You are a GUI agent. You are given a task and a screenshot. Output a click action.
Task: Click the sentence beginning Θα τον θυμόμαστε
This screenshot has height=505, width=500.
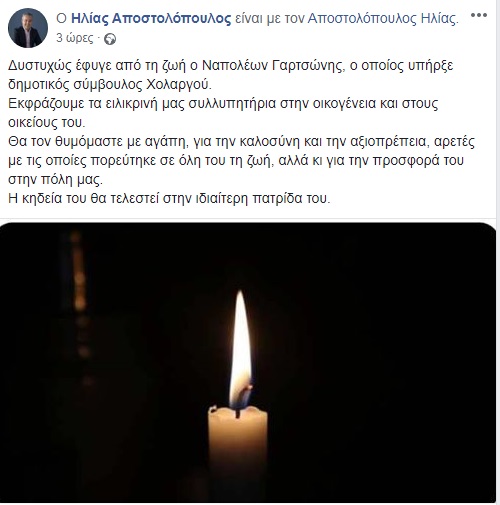[x=241, y=161]
